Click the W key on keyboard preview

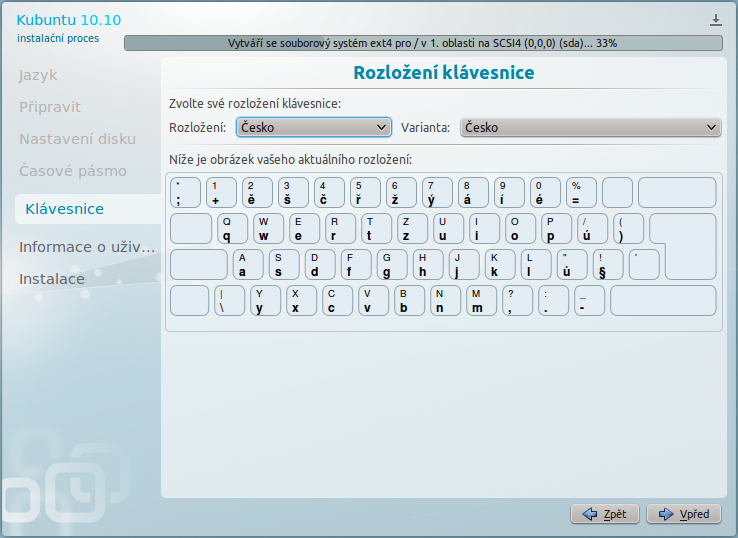268,229
